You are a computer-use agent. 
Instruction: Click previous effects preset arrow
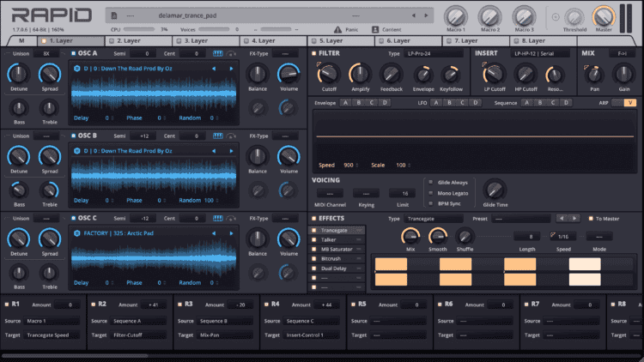pos(562,219)
